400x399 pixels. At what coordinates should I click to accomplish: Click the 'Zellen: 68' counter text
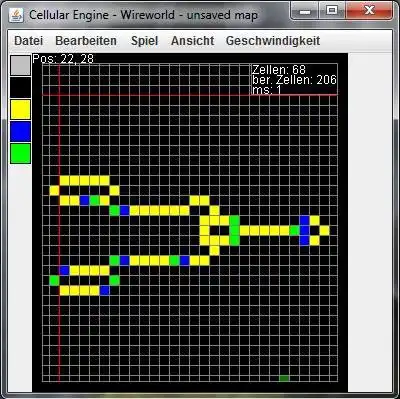279,70
